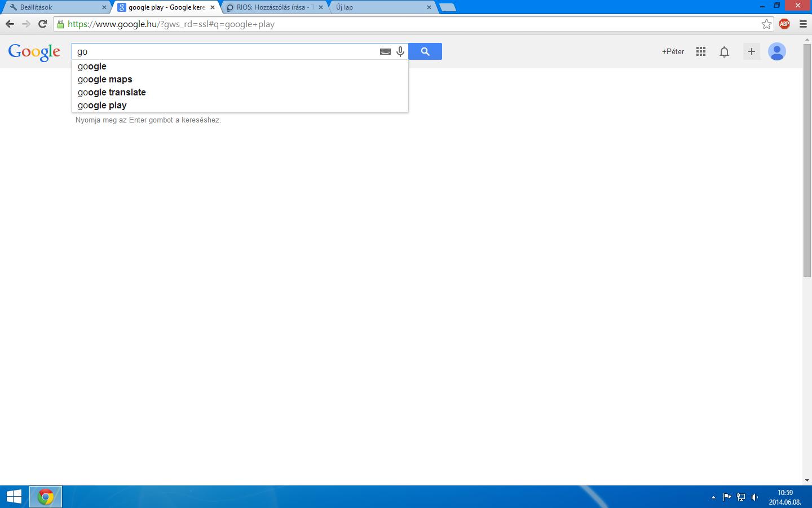Click the Google+ share plus button
The image size is (812, 508).
tap(751, 51)
